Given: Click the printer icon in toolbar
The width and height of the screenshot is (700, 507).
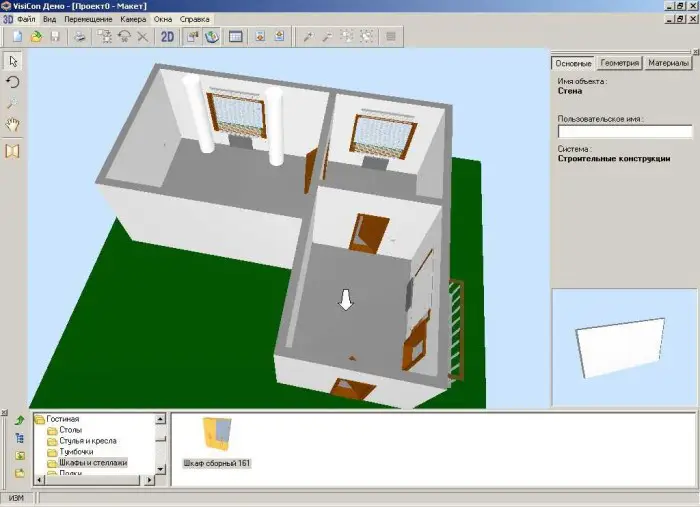Looking at the screenshot, I should [x=79, y=37].
